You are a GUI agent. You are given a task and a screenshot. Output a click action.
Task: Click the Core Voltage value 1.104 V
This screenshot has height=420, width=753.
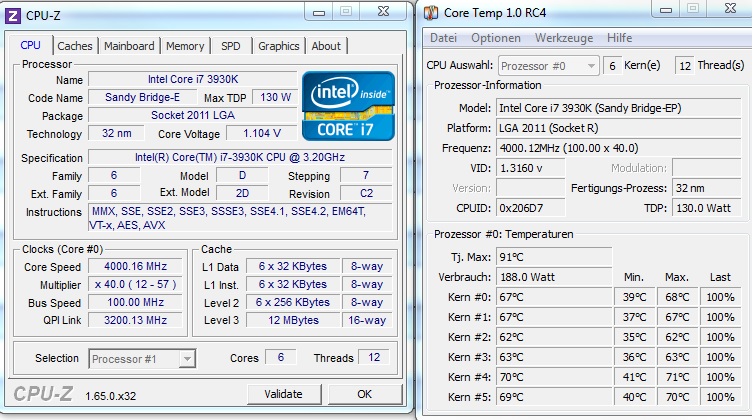coord(262,133)
